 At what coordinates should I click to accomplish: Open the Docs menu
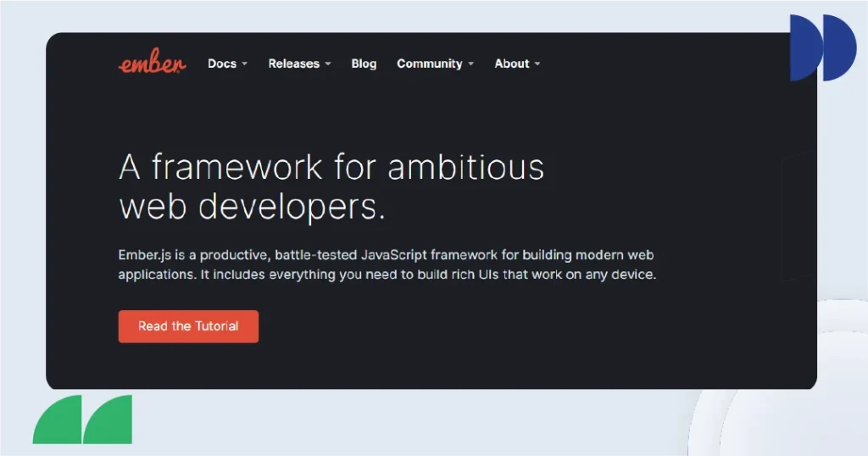tap(222, 64)
